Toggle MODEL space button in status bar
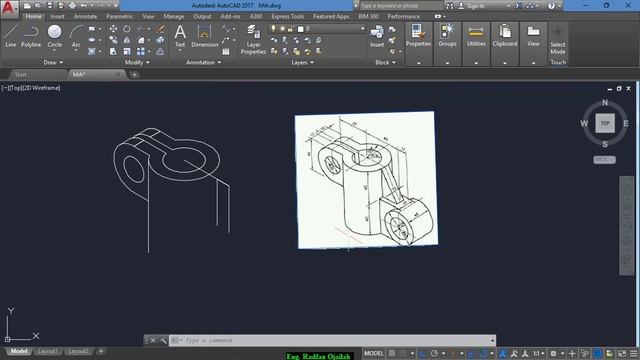Screen dimensions: 640x360 373,353
